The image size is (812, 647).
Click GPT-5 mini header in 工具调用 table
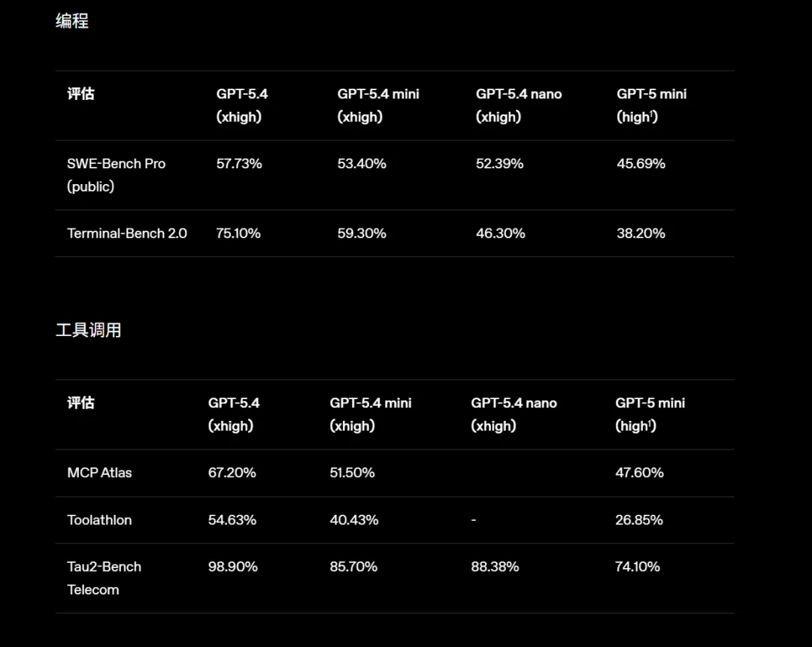[650, 414]
